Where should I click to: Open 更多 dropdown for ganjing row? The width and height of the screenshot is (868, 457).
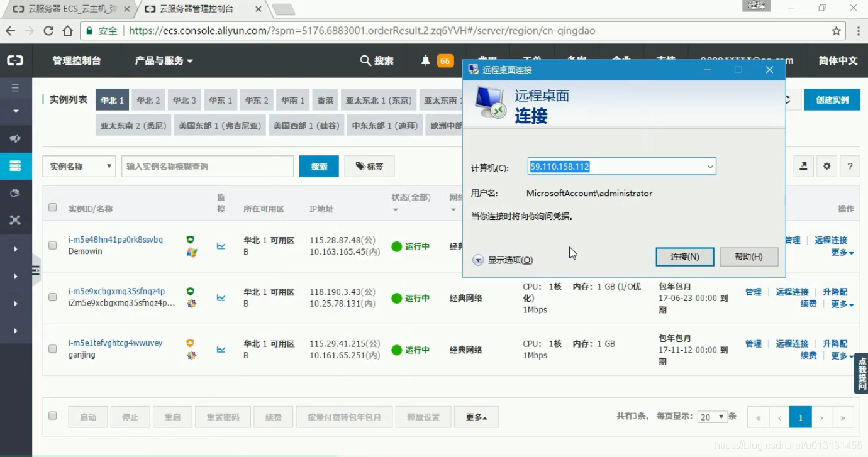842,356
